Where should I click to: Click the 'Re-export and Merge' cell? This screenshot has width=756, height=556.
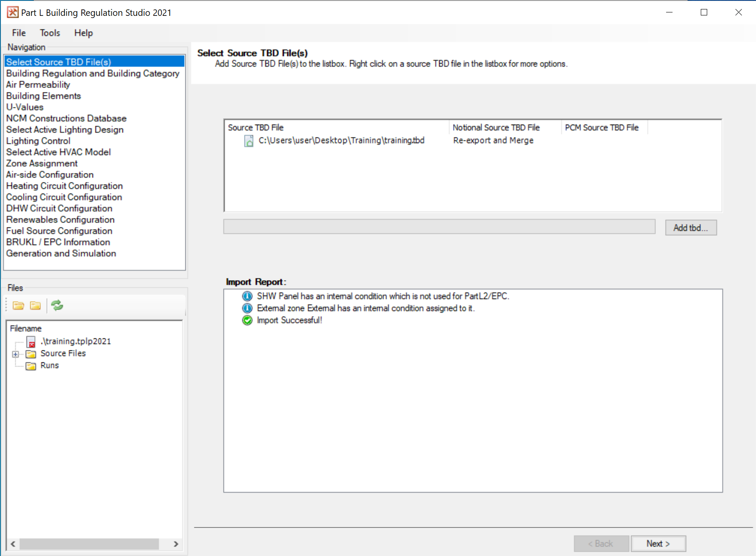tap(494, 140)
